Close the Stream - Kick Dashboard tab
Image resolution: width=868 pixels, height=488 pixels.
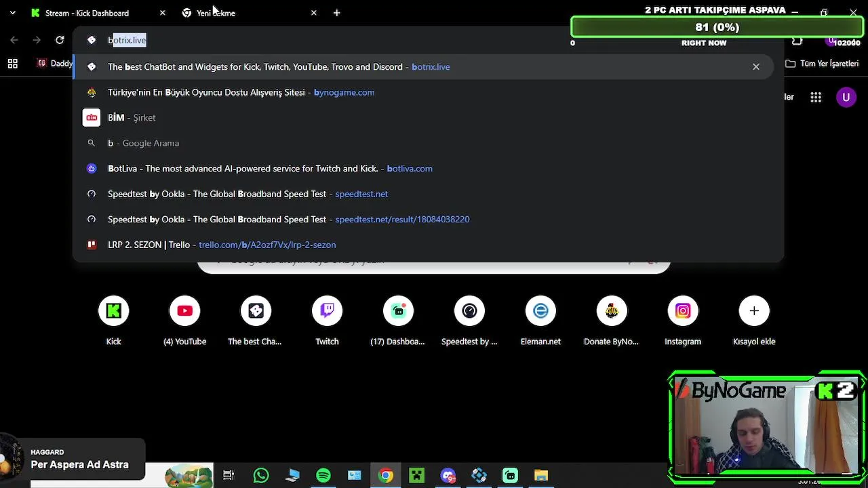point(163,13)
